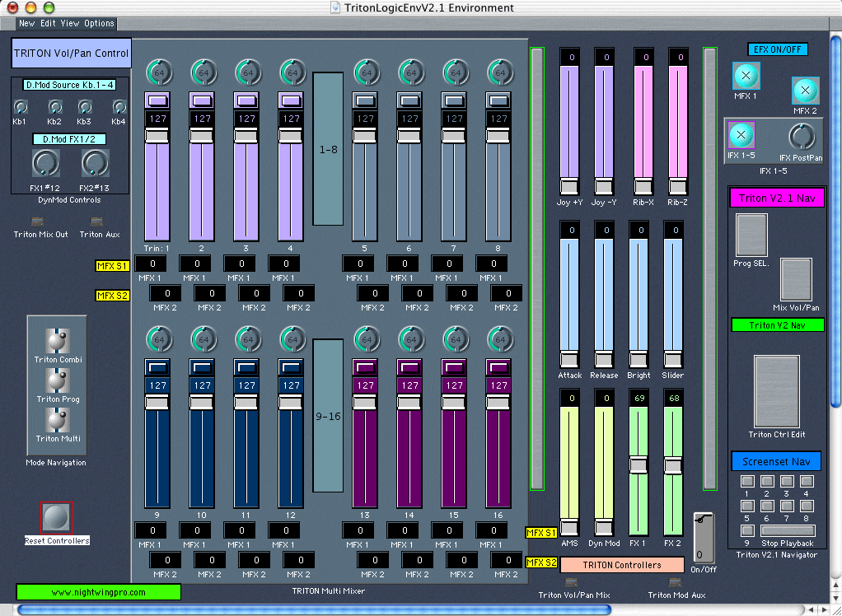The image size is (842, 616).
Task: Click the pan knob above channel 5
Action: point(366,72)
